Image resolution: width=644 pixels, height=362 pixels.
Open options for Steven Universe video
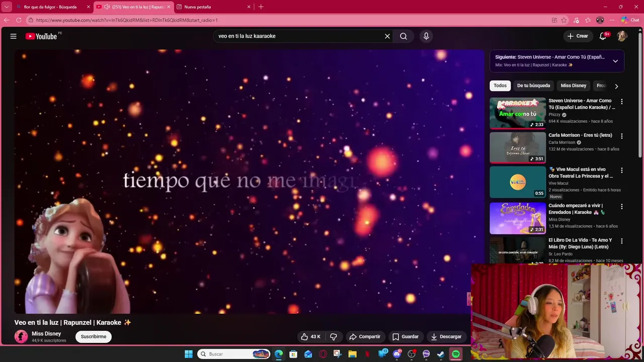click(x=622, y=102)
